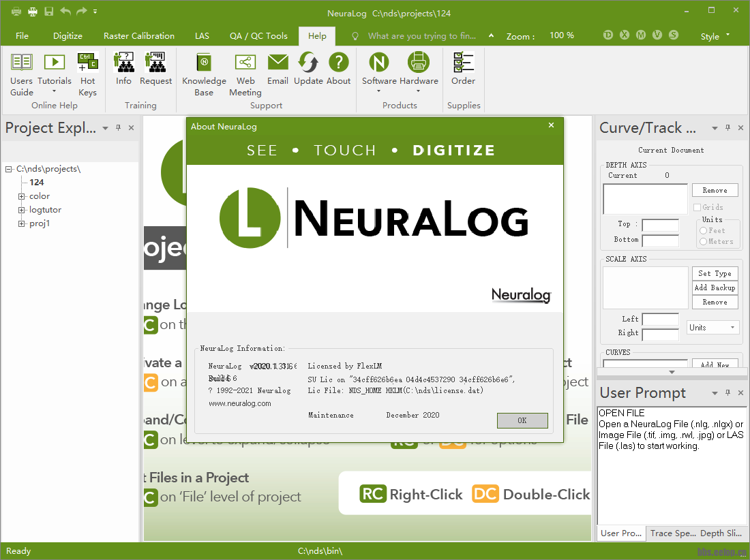The image size is (750, 560).
Task: Open the Style dropdown menu
Action: pyautogui.click(x=715, y=36)
